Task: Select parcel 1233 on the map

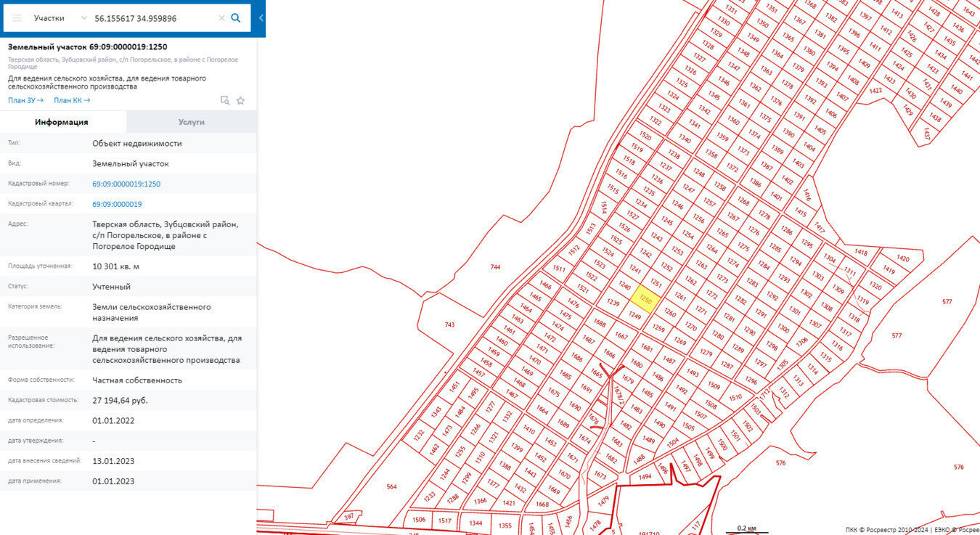Action: pos(430,496)
